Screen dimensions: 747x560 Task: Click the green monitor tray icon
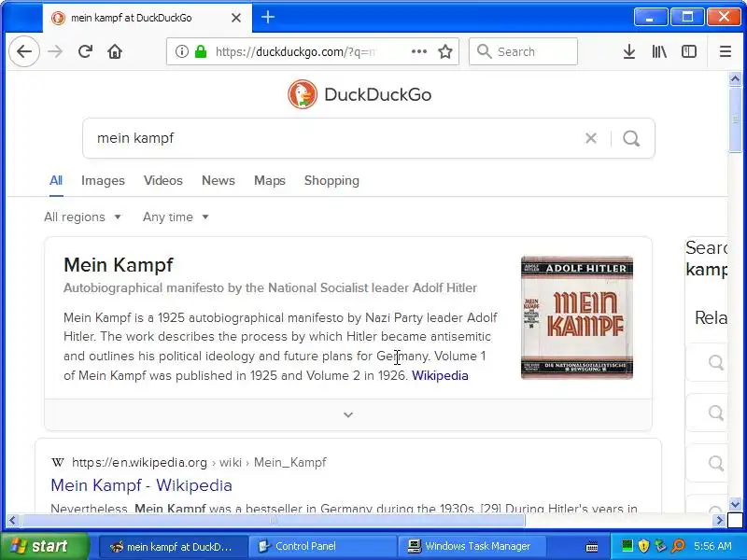627,546
